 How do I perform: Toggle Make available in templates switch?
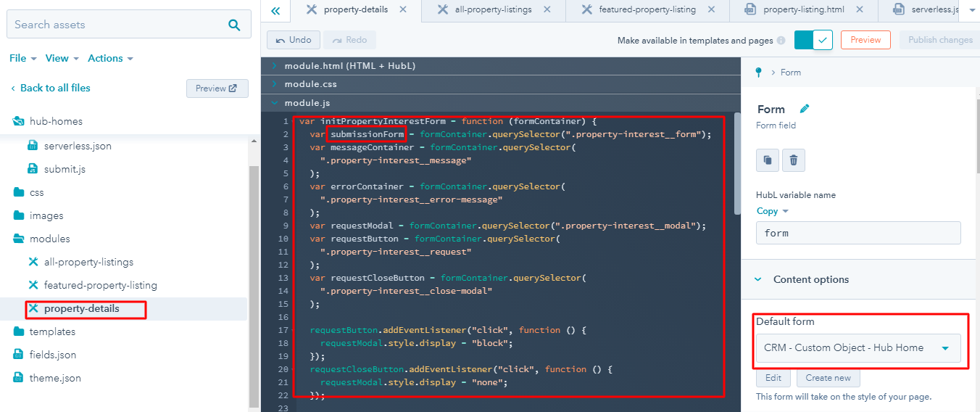813,40
